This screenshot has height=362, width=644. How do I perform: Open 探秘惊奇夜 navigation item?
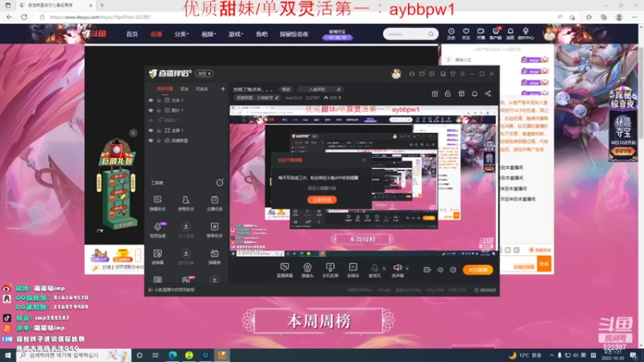[294, 34]
